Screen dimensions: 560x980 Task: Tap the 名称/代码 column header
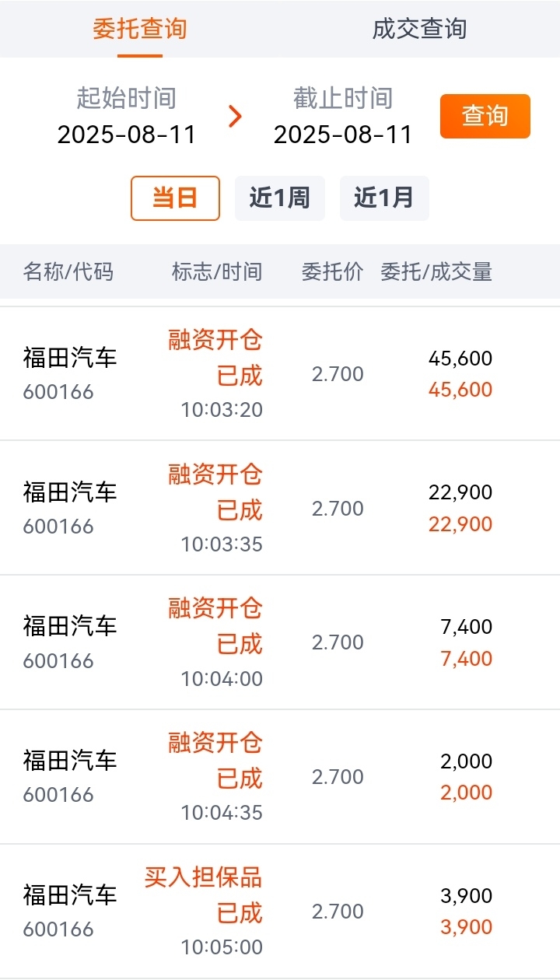pyautogui.click(x=68, y=271)
